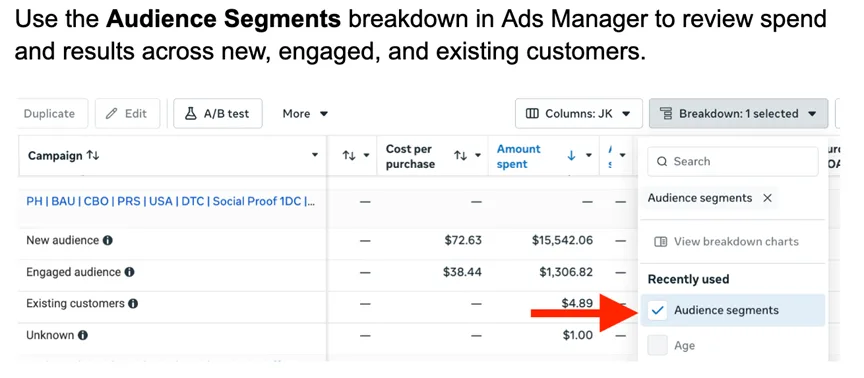Screen dimensions: 864x378
Task: Open the A/B test button
Action: pyautogui.click(x=218, y=114)
